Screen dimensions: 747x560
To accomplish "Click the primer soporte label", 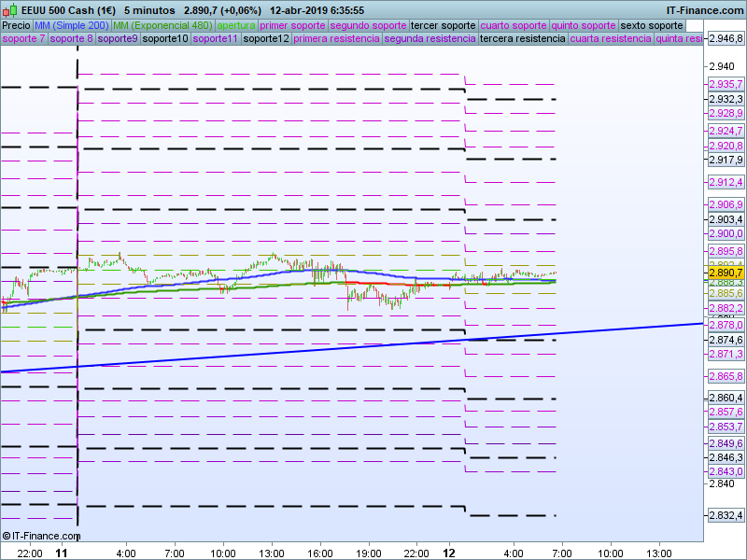I will coord(293,25).
